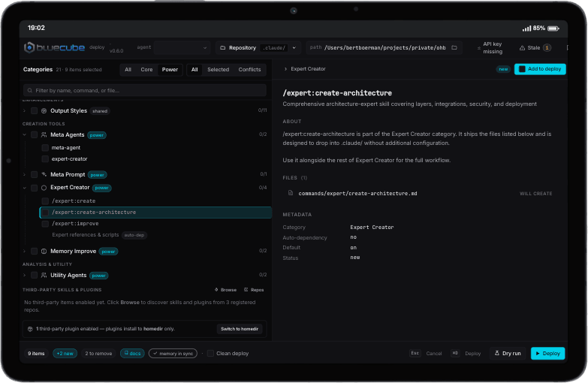
Task: Click the Filter by name input field
Action: click(x=145, y=90)
